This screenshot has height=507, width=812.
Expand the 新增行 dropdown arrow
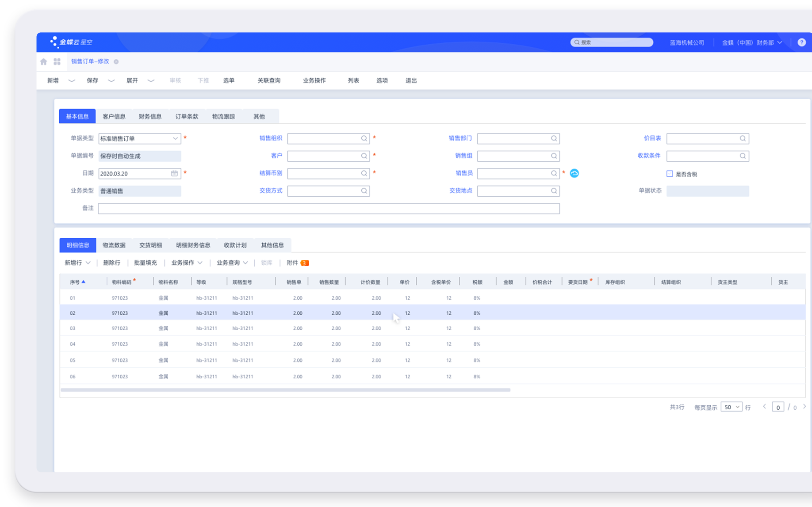click(x=88, y=263)
